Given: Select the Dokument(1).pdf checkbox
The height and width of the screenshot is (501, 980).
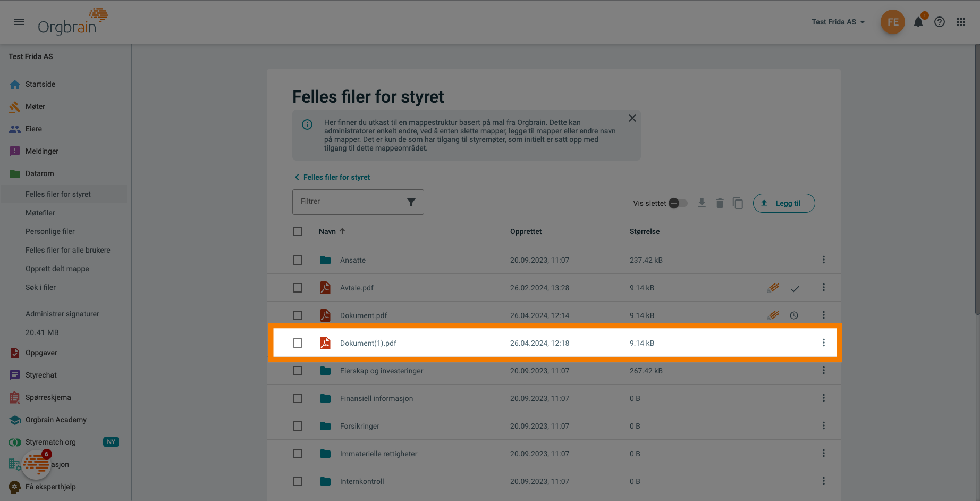Looking at the screenshot, I should [298, 343].
